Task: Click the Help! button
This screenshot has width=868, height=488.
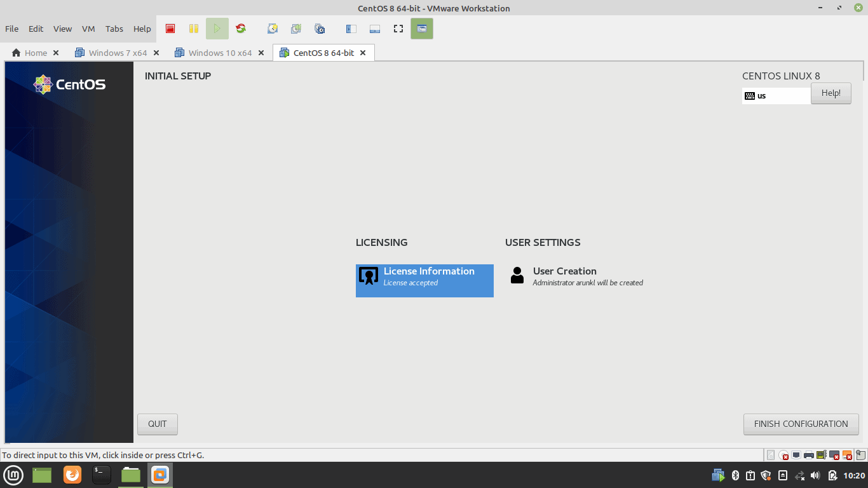Action: [x=831, y=93]
